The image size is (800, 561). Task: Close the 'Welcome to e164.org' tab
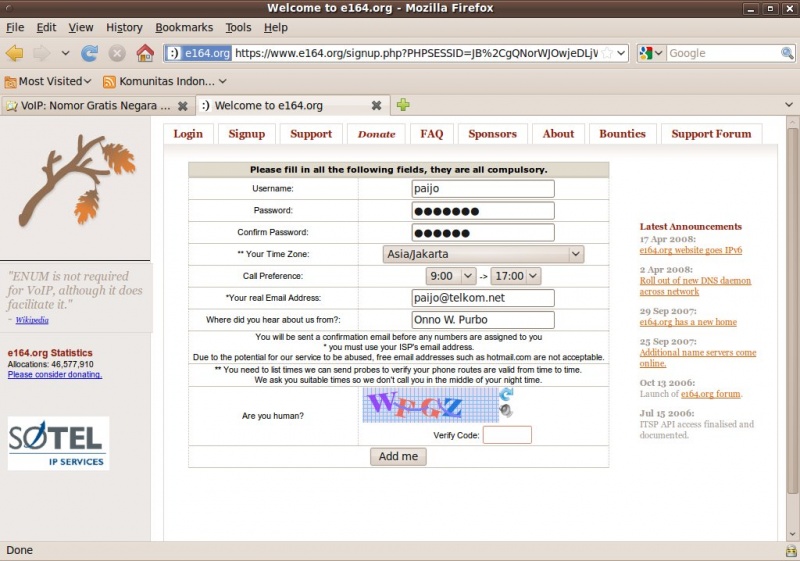(x=376, y=105)
